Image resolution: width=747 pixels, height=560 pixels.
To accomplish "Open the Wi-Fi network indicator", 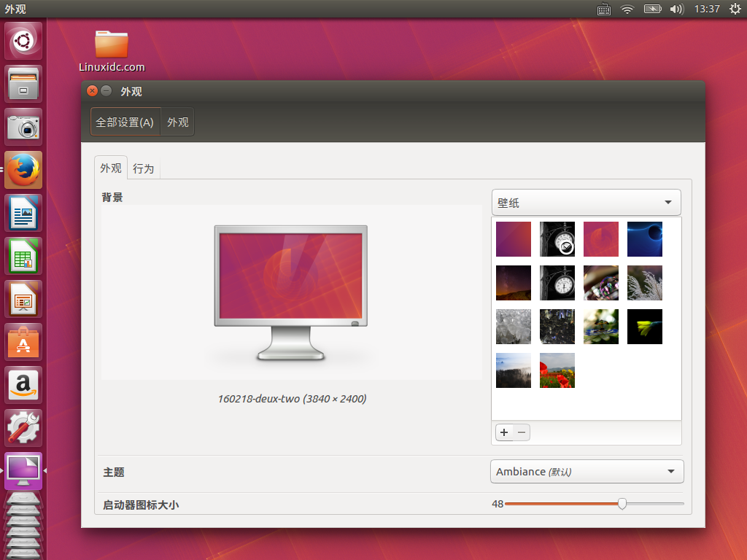I will click(627, 9).
